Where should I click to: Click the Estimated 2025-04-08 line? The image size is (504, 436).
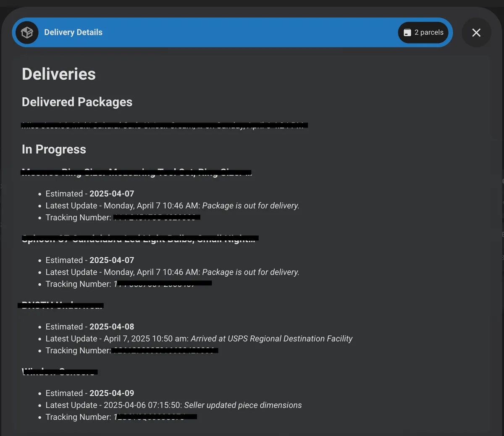click(x=90, y=326)
